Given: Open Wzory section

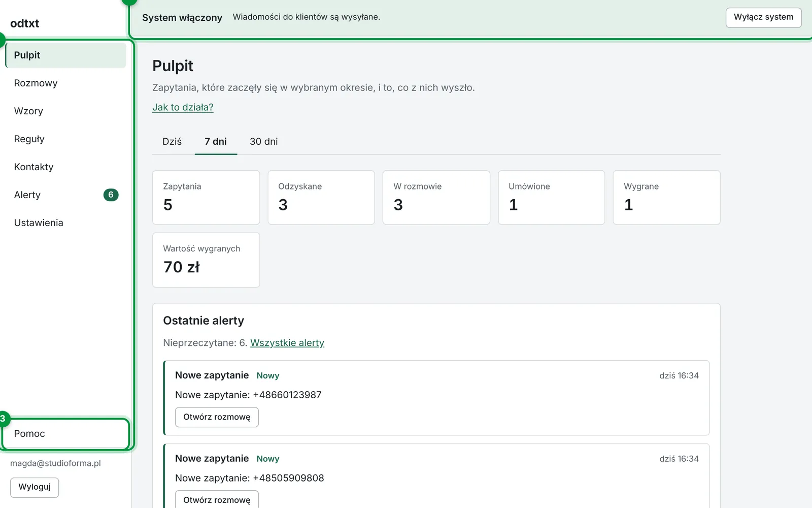Looking at the screenshot, I should click(x=65, y=111).
